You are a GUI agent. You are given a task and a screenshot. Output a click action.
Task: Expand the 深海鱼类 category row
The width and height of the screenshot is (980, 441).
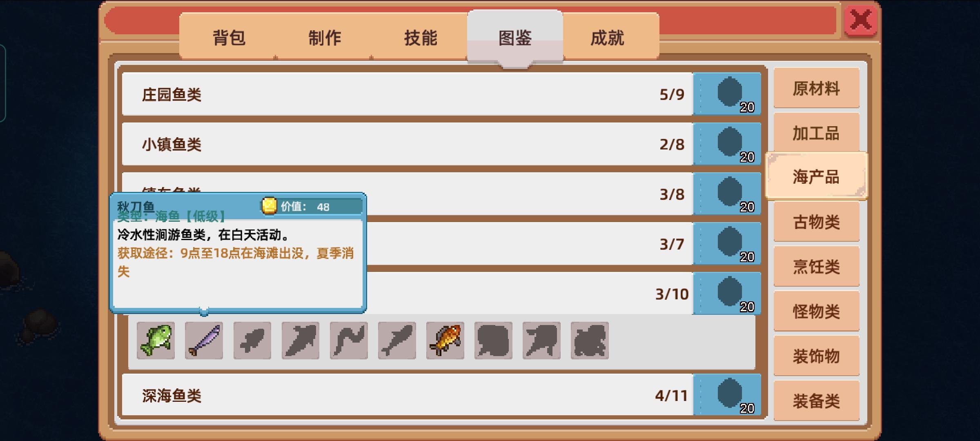pos(408,395)
